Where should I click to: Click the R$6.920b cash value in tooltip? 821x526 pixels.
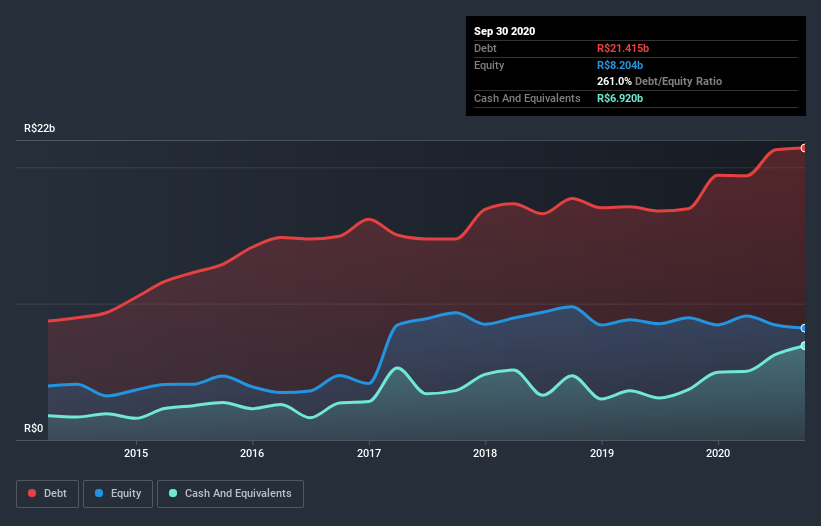pyautogui.click(x=620, y=98)
